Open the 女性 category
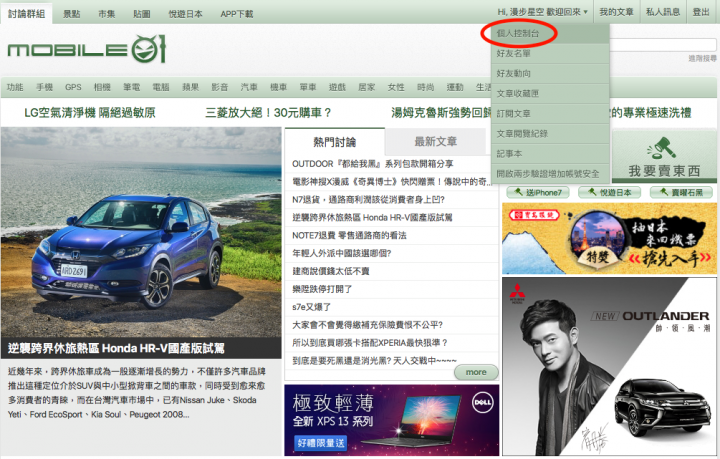The image size is (720, 459). [x=396, y=87]
